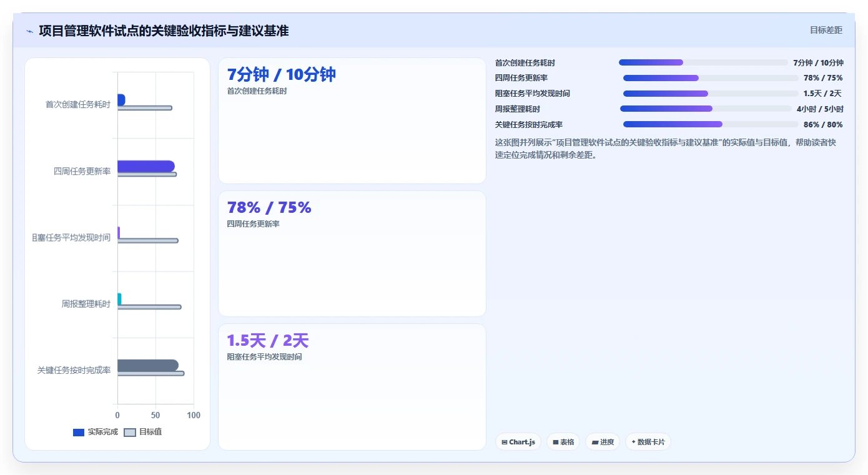Image resolution: width=868 pixels, height=475 pixels.
Task: Click the description paragraph starting 这张图并列展示
Action: coord(666,149)
